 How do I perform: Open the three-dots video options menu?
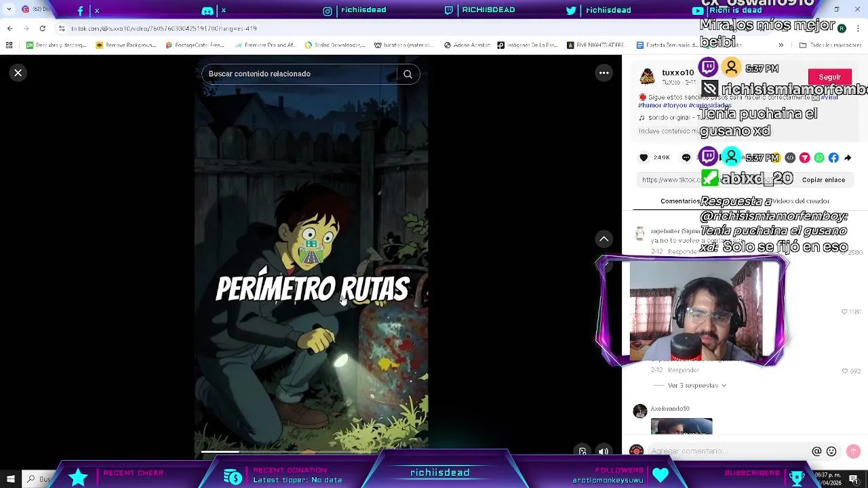click(x=604, y=73)
